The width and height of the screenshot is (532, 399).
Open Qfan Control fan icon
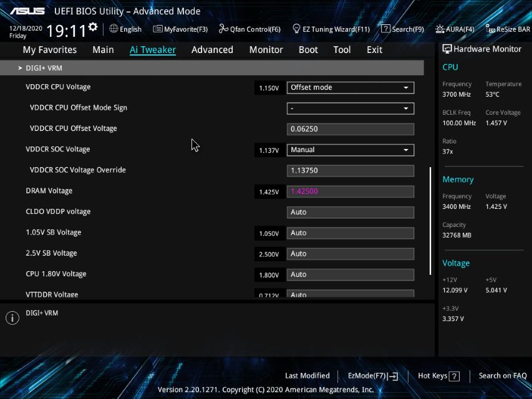click(x=223, y=29)
